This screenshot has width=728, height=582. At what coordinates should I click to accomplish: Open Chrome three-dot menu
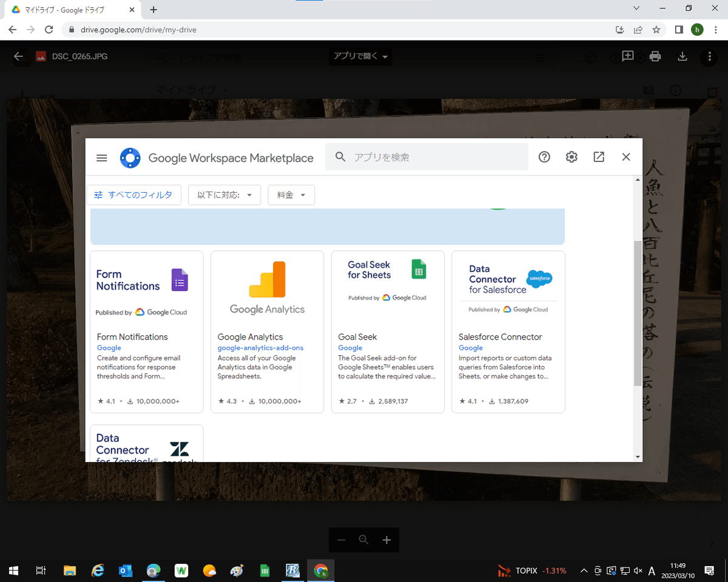[716, 30]
